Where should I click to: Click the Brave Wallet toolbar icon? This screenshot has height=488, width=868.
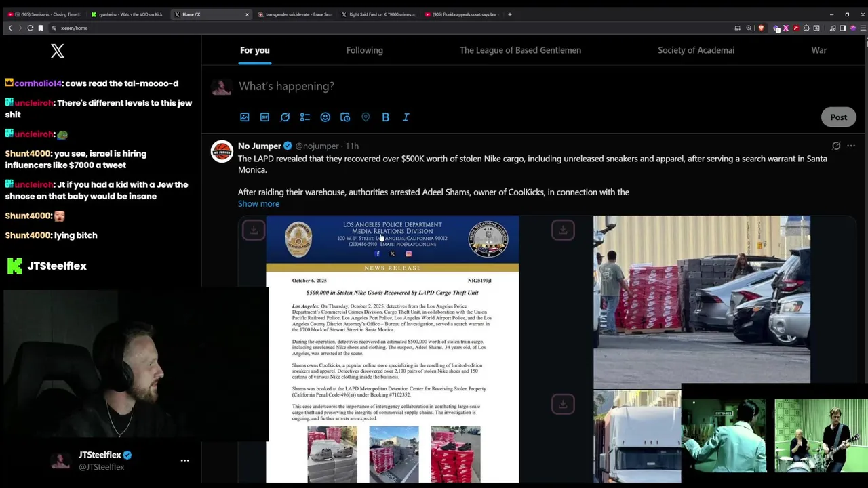(x=816, y=28)
